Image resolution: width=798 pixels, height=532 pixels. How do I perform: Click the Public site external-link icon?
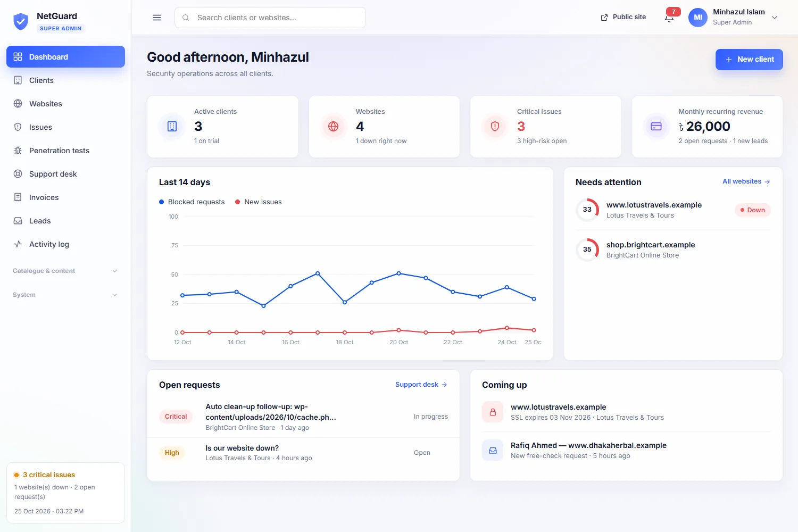604,18
